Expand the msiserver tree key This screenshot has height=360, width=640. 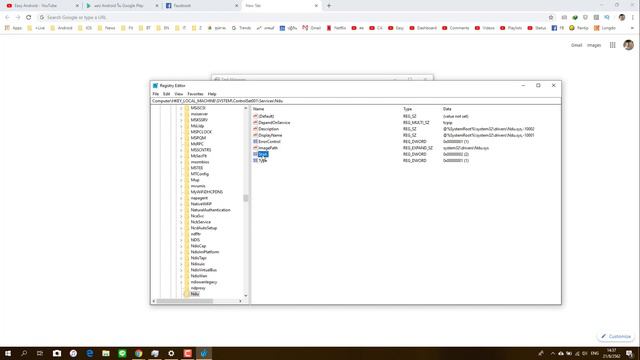[181, 114]
